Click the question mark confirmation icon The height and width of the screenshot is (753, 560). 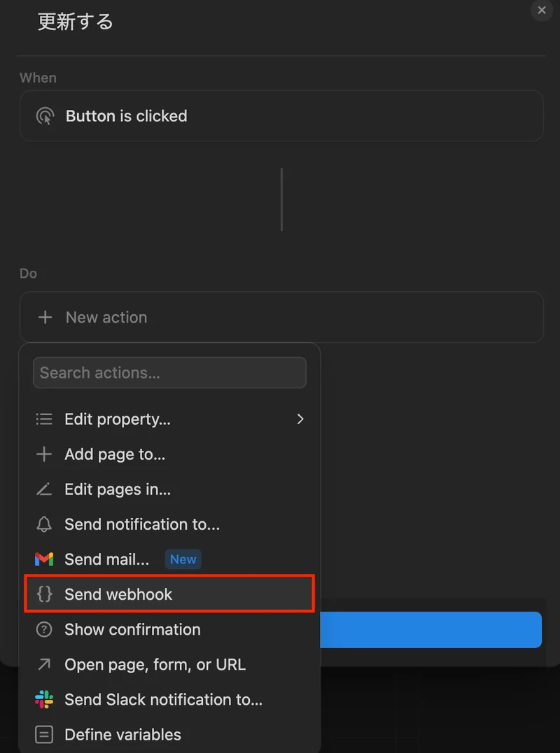pyautogui.click(x=44, y=629)
